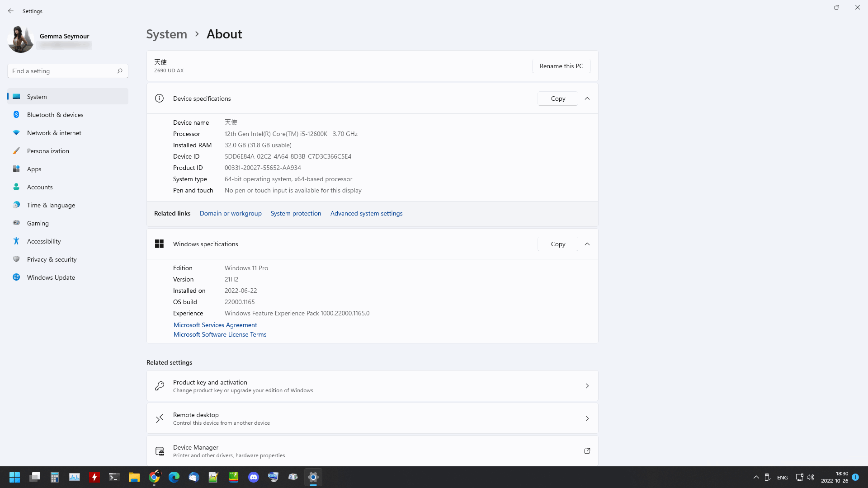Open Microsoft Software License Terms link
Viewport: 868px width, 488px height.
click(220, 334)
